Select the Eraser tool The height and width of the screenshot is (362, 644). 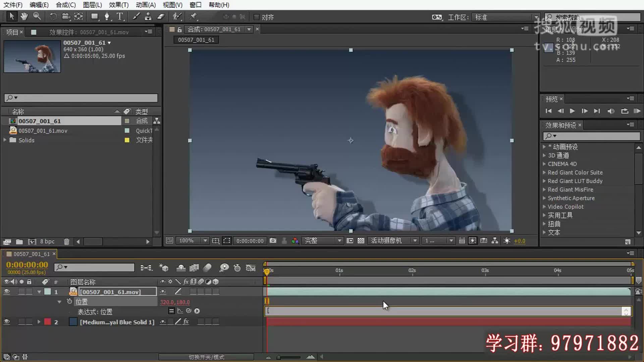click(161, 16)
